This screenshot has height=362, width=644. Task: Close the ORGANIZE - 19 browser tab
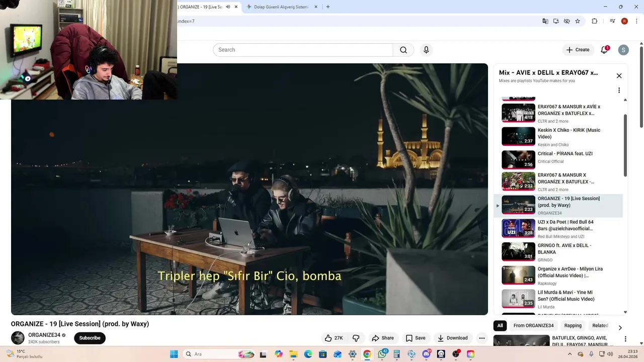point(236,7)
